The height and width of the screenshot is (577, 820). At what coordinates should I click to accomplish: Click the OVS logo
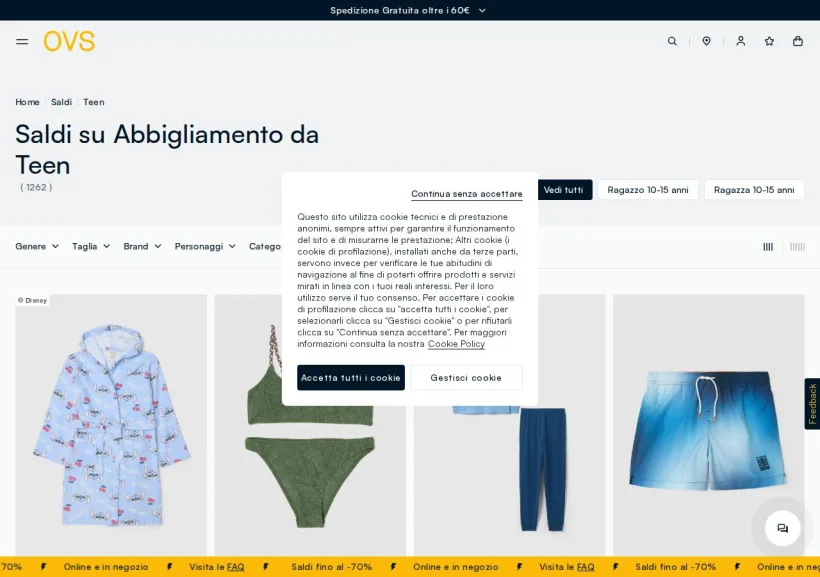point(69,41)
